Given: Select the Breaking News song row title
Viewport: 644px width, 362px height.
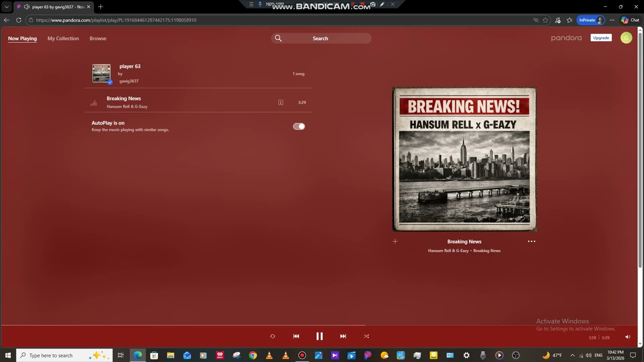Looking at the screenshot, I should coord(124,99).
